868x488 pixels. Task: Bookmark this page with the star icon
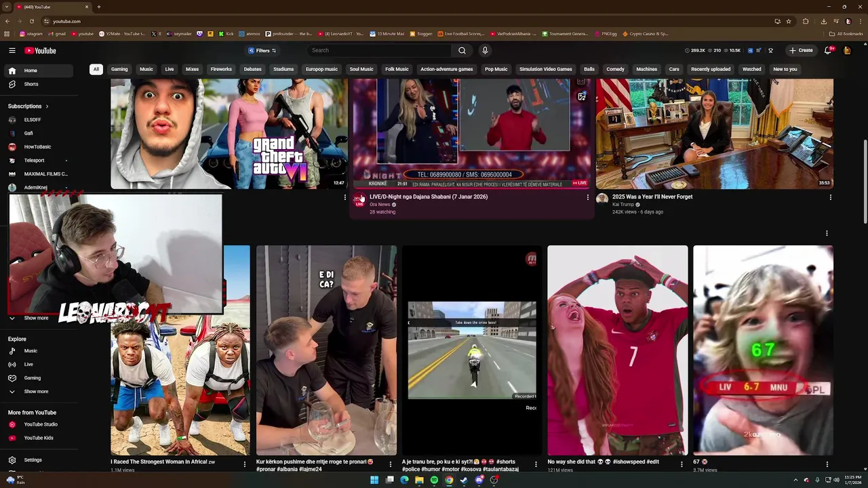pos(789,21)
